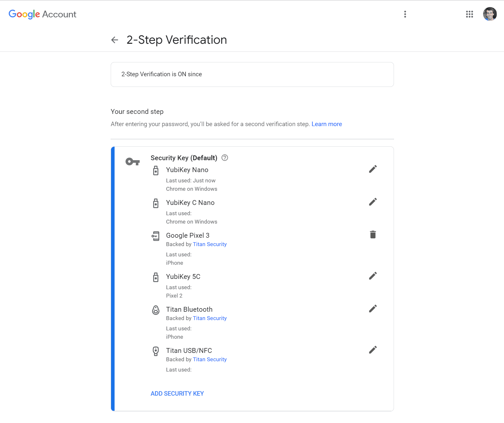504x423 pixels.
Task: Click the 2-Step Verification is ON status box
Action: tap(252, 74)
